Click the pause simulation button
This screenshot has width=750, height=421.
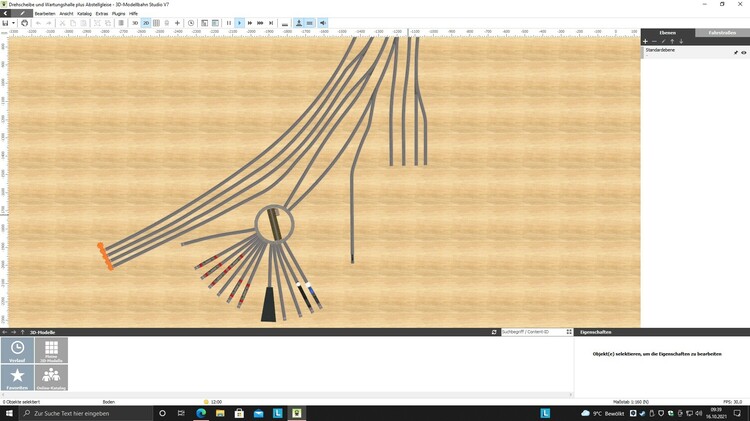229,23
